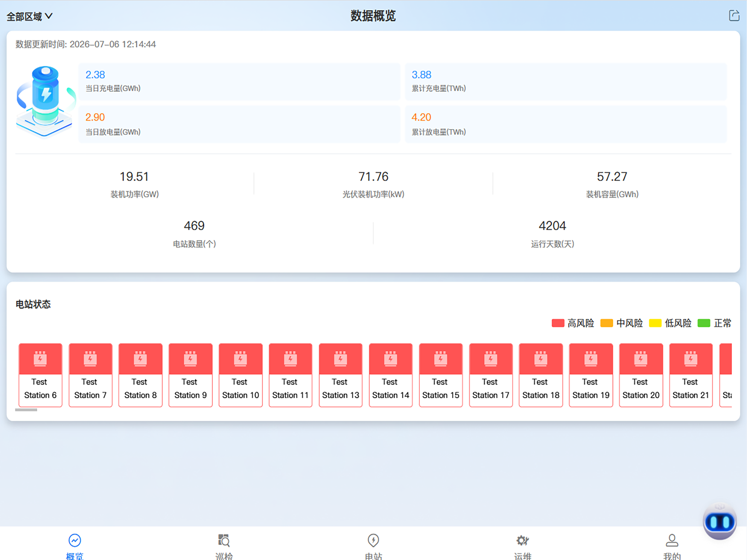Click the 装机容量 57.27 value
747x560 pixels.
[x=612, y=177]
